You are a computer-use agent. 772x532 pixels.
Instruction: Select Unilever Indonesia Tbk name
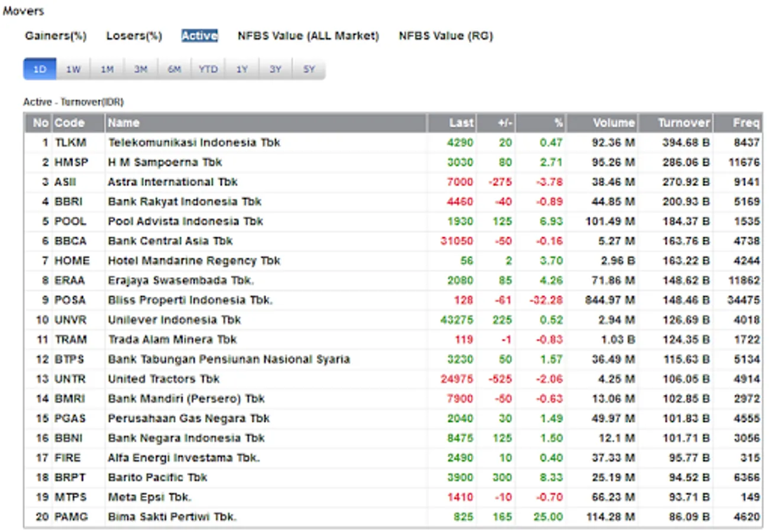click(x=175, y=320)
